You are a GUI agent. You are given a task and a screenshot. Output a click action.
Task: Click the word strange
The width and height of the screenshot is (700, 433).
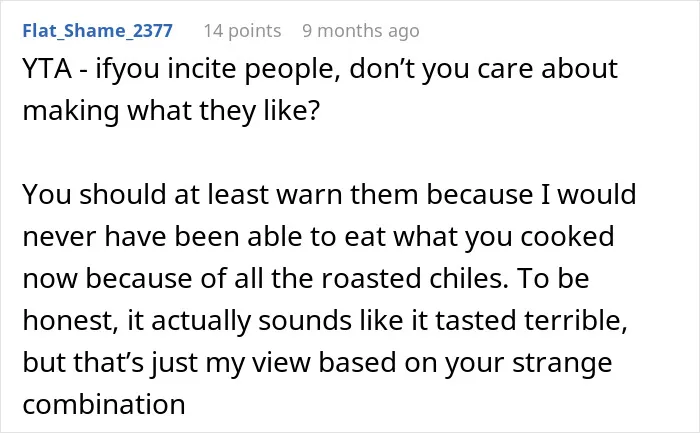[562, 362]
